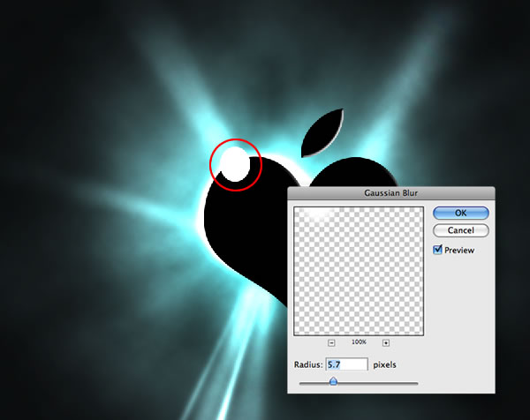Confirm blur with the OK button
The height and width of the screenshot is (420, 530).
461,213
